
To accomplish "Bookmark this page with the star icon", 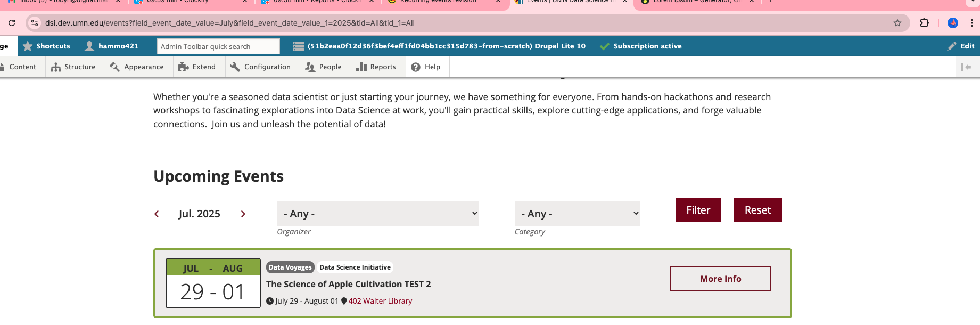I will [897, 23].
